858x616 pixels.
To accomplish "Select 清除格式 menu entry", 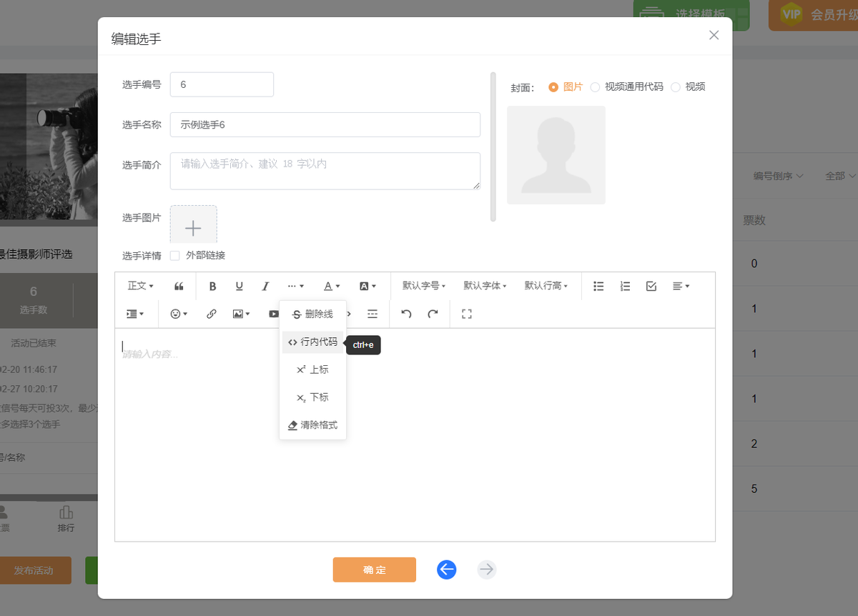I will 312,425.
